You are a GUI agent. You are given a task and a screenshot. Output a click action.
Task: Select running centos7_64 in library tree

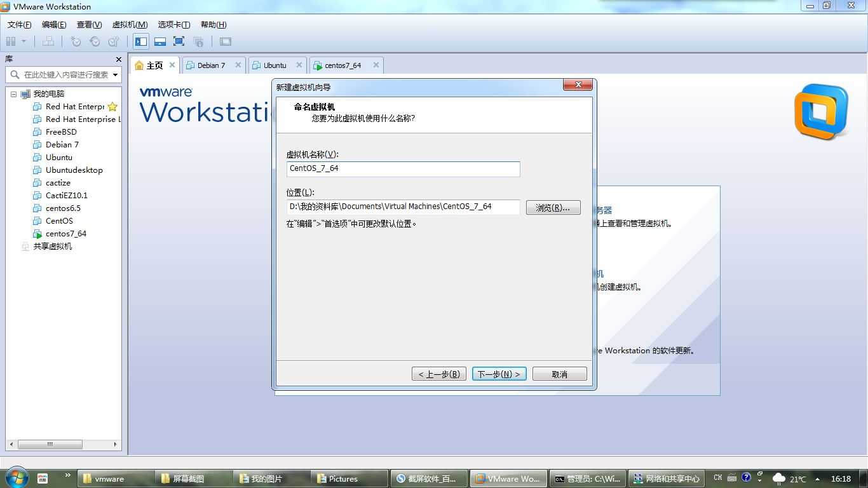tap(66, 234)
